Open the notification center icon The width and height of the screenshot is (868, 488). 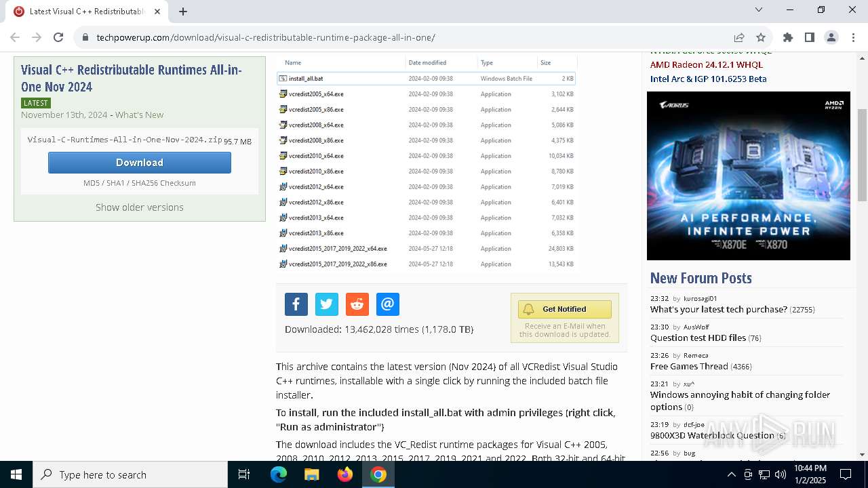846,474
